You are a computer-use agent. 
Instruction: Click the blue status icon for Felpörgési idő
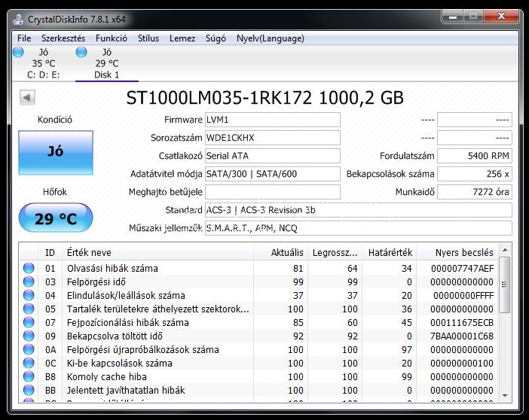click(x=29, y=282)
